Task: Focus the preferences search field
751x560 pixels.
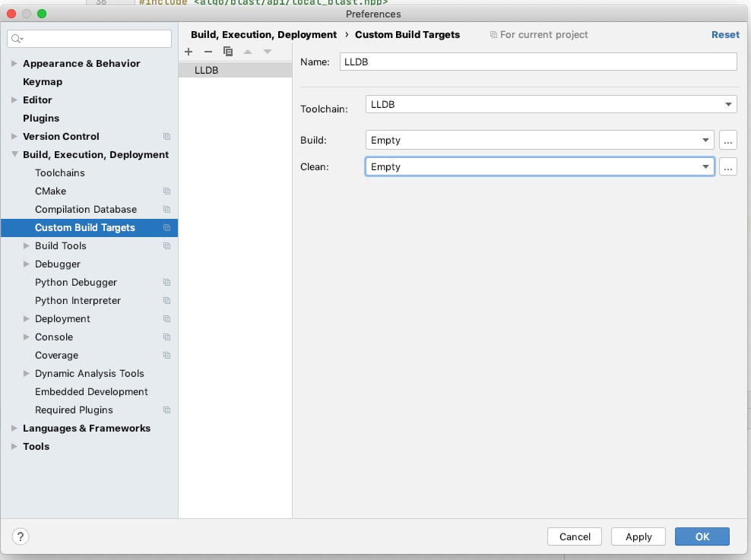Action: click(x=89, y=39)
